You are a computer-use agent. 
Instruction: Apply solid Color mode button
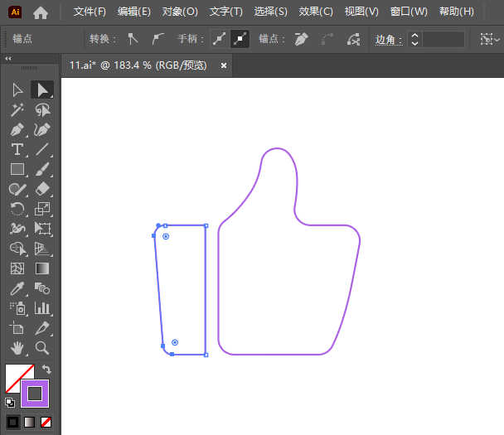pos(13,422)
